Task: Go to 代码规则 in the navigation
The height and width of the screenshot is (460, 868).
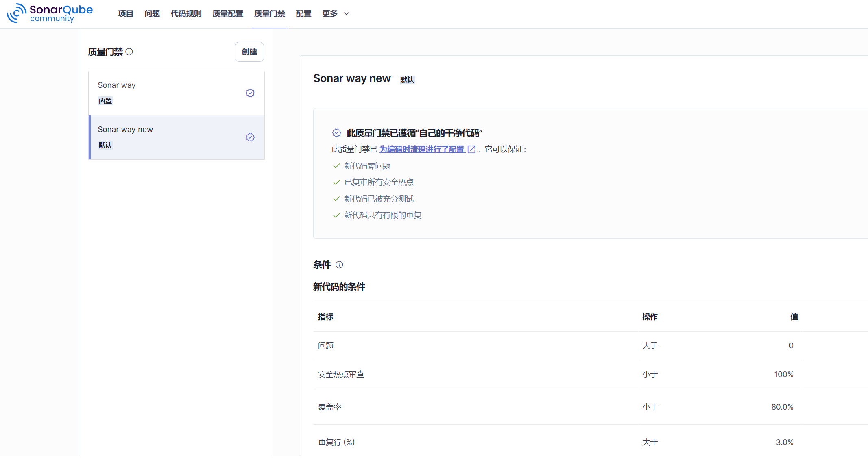Action: 186,14
